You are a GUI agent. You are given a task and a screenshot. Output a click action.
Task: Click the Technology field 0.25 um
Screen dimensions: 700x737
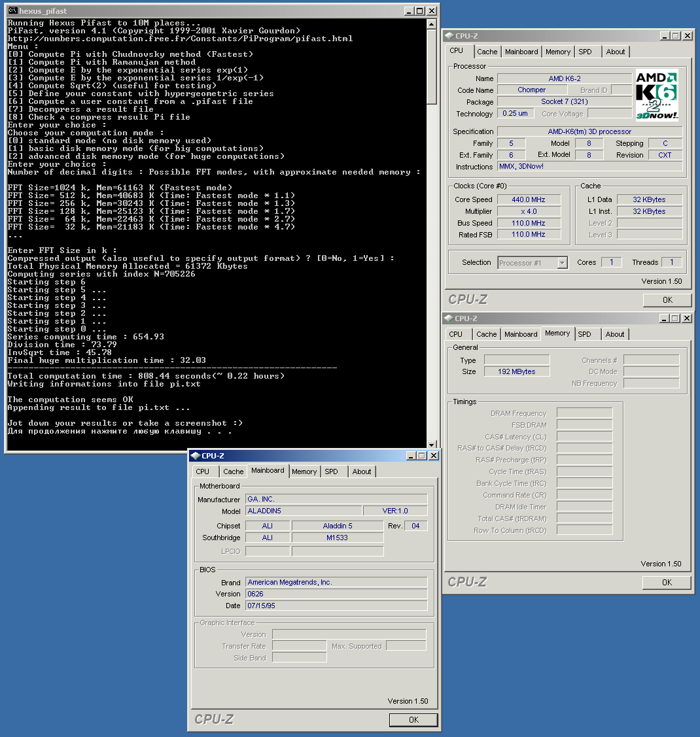coord(516,113)
